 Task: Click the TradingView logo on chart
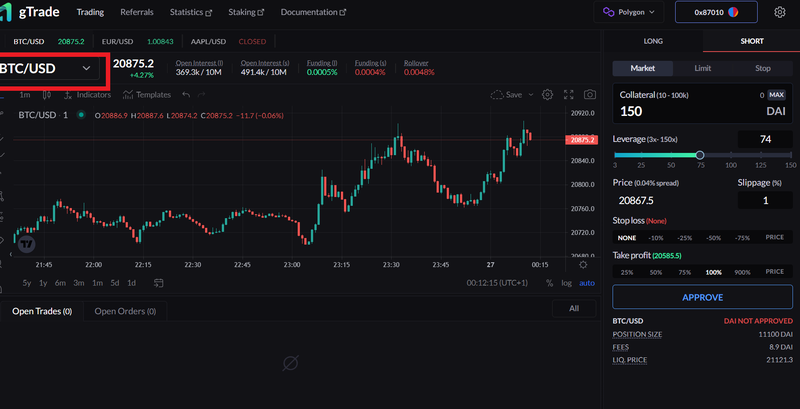point(27,244)
